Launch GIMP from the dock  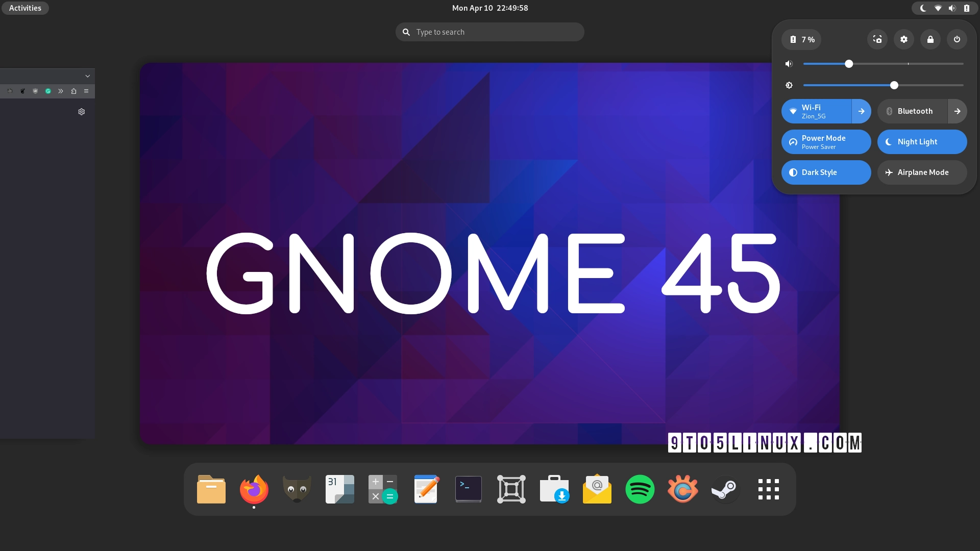coord(297,489)
